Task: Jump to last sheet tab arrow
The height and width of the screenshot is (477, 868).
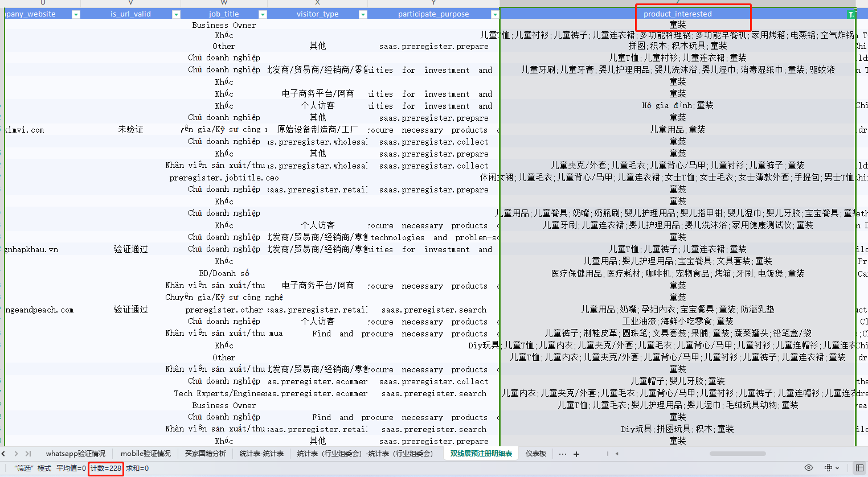Action: [x=28, y=454]
